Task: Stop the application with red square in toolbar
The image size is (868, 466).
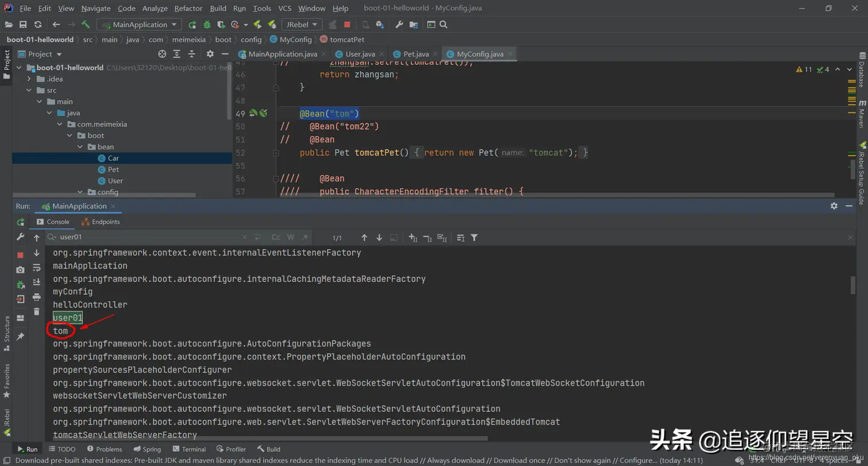Action: [347, 25]
